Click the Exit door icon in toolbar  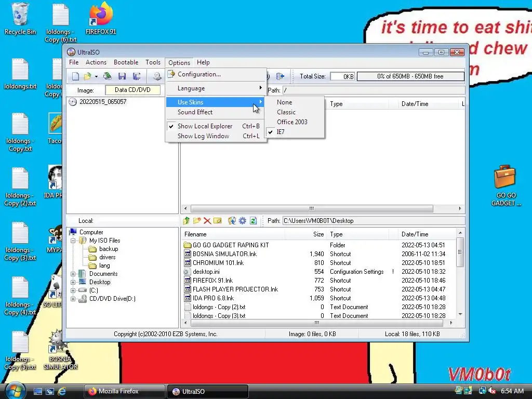280,76
